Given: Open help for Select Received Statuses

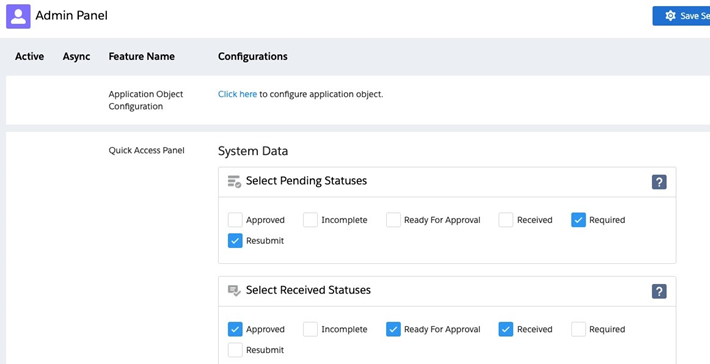Looking at the screenshot, I should (659, 291).
